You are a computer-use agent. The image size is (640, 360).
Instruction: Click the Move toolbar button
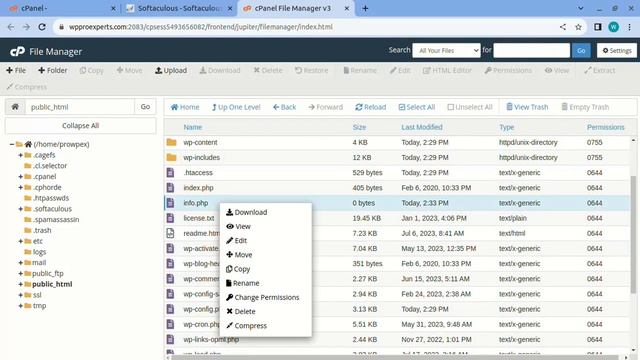pos(129,70)
